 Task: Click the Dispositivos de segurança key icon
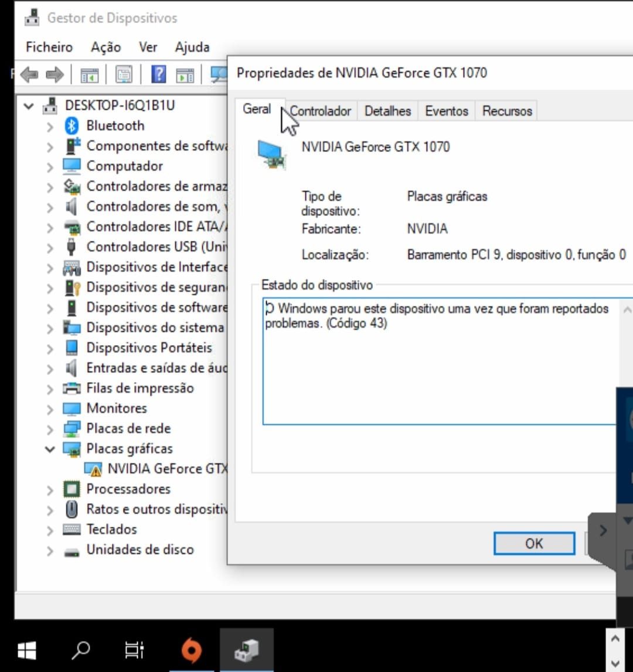(72, 287)
